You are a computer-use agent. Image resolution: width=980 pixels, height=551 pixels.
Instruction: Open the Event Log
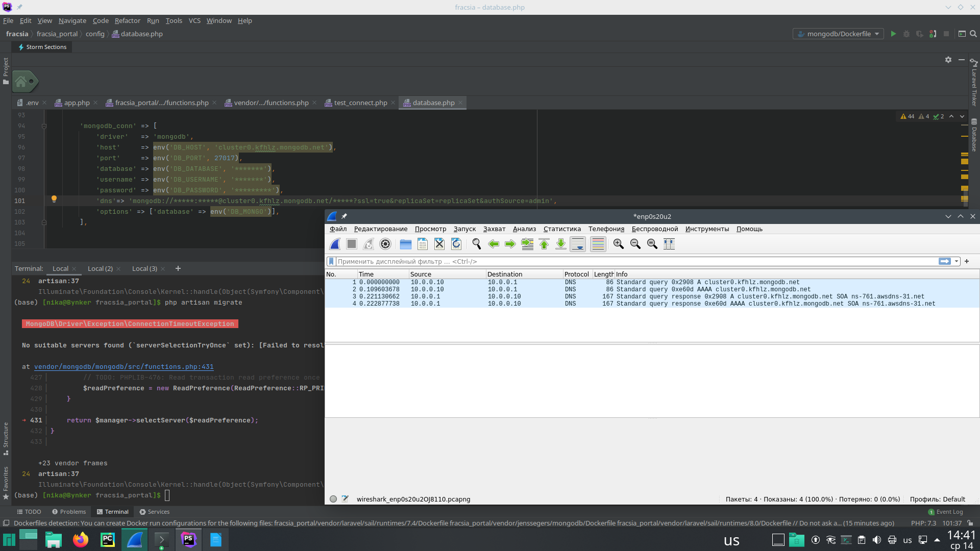coord(945,512)
